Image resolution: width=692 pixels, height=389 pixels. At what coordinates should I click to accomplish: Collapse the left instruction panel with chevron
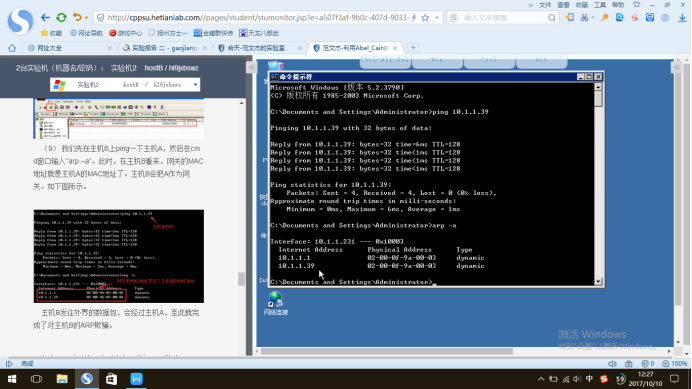(252, 67)
